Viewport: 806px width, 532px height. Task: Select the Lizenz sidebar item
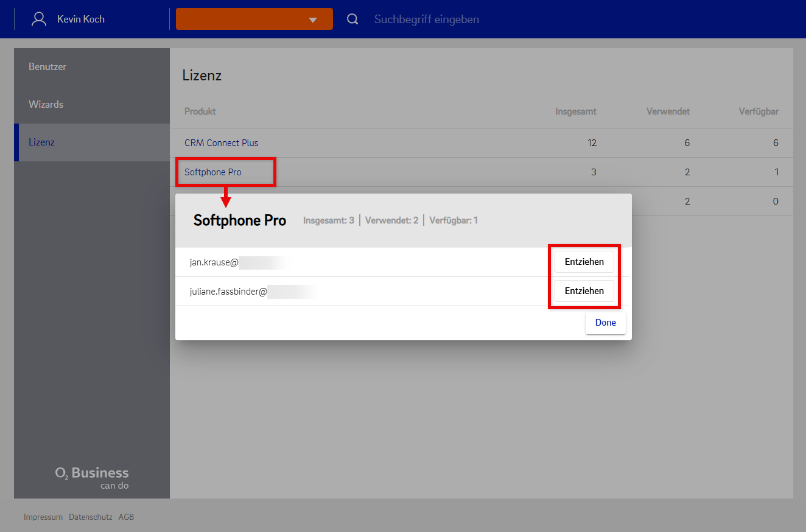pyautogui.click(x=41, y=142)
